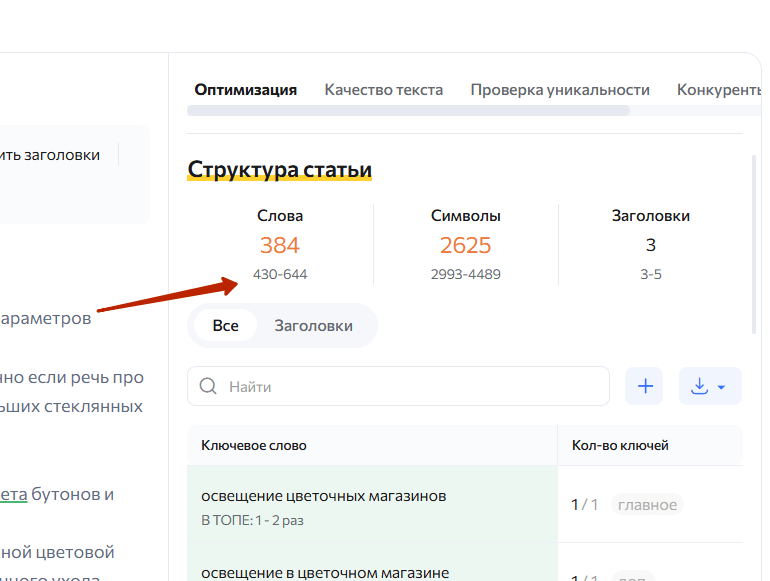The width and height of the screenshot is (770, 581).
Task: Click the 'главное' badge
Action: (x=647, y=505)
